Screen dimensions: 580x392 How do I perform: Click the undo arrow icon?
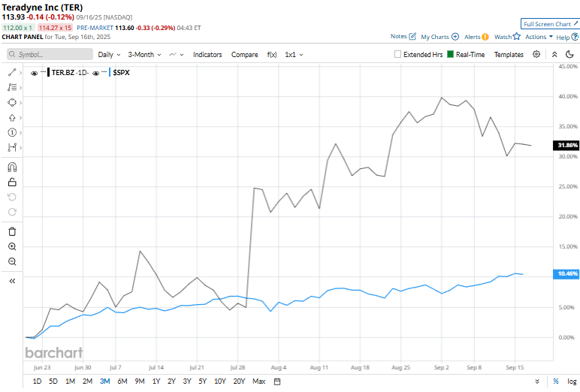point(12,197)
